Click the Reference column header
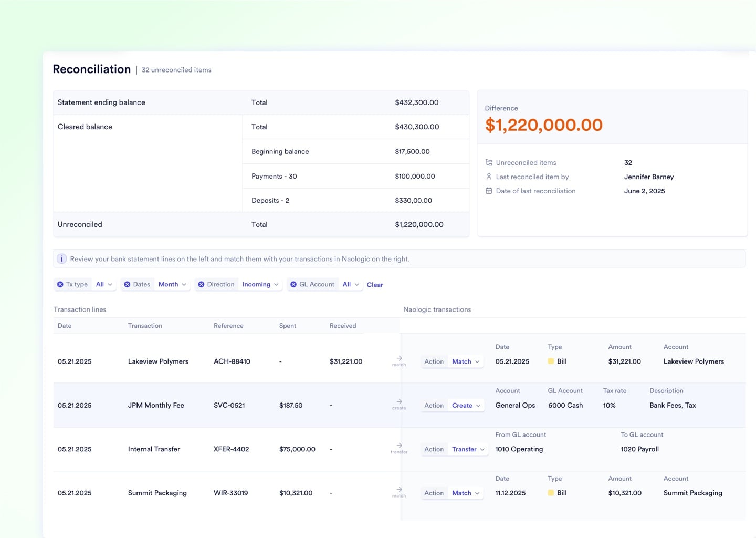 [x=228, y=326]
